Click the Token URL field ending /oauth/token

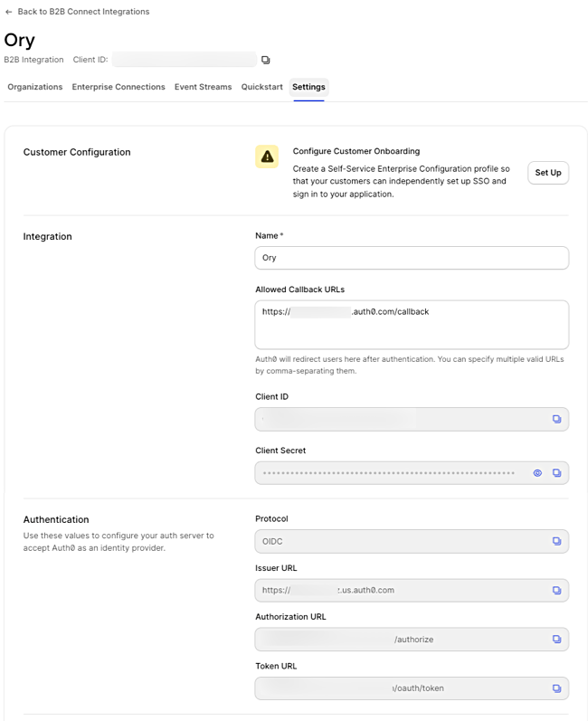click(412, 688)
